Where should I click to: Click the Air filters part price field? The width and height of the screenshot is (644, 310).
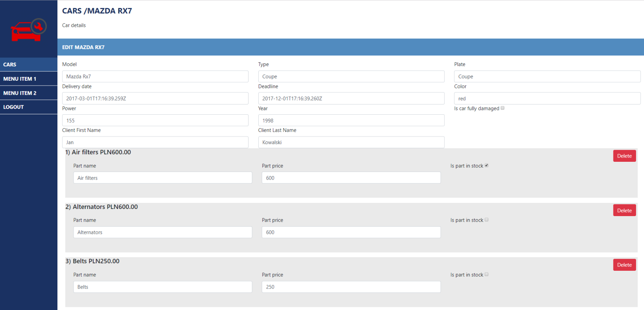351,178
